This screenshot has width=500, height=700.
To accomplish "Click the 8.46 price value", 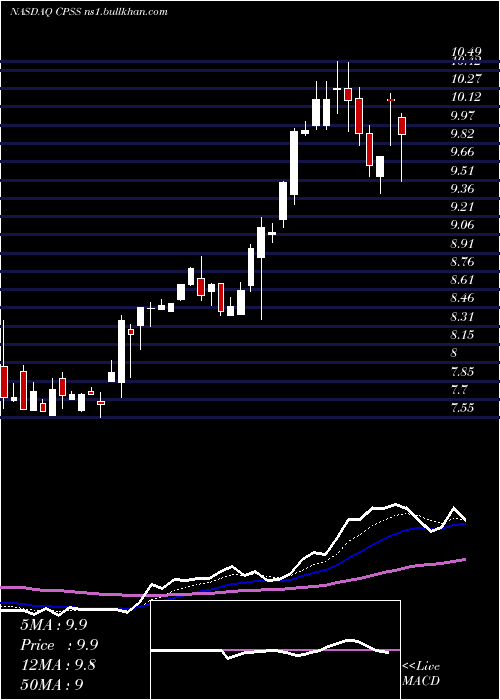I will pos(464,298).
